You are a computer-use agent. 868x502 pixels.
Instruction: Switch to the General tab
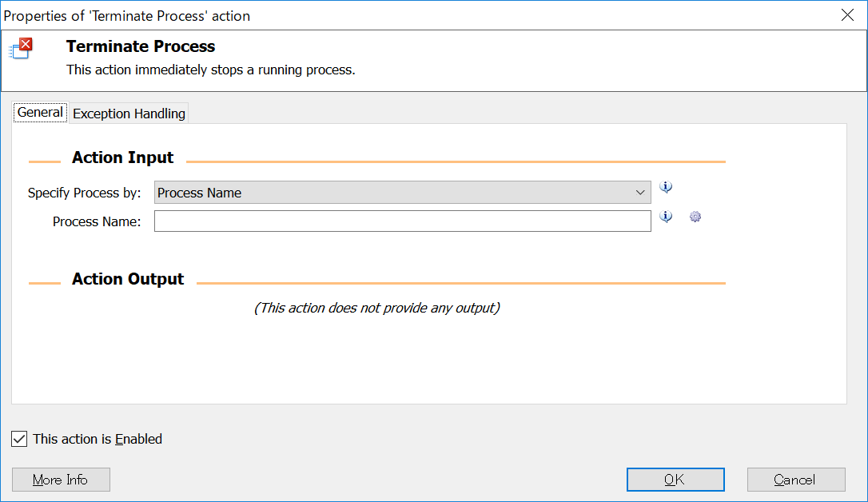coord(40,113)
